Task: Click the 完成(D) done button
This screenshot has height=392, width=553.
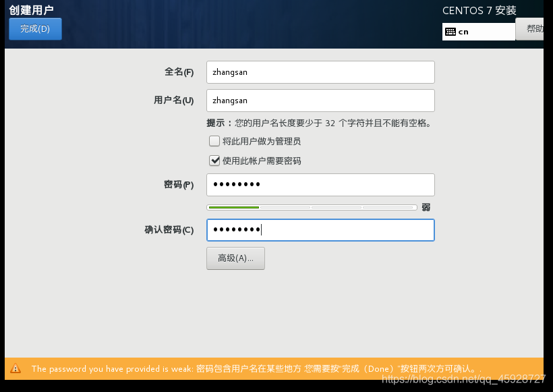Action: point(35,29)
